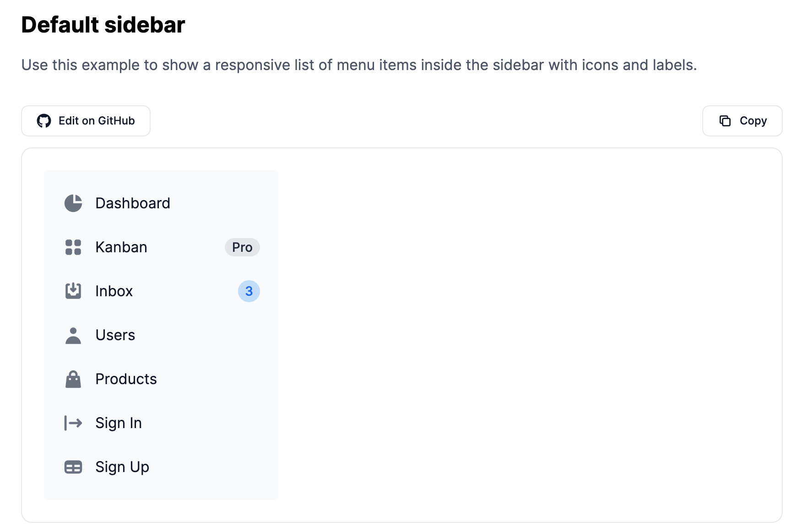
Task: Click the Dashboard pie chart icon
Action: 73,203
